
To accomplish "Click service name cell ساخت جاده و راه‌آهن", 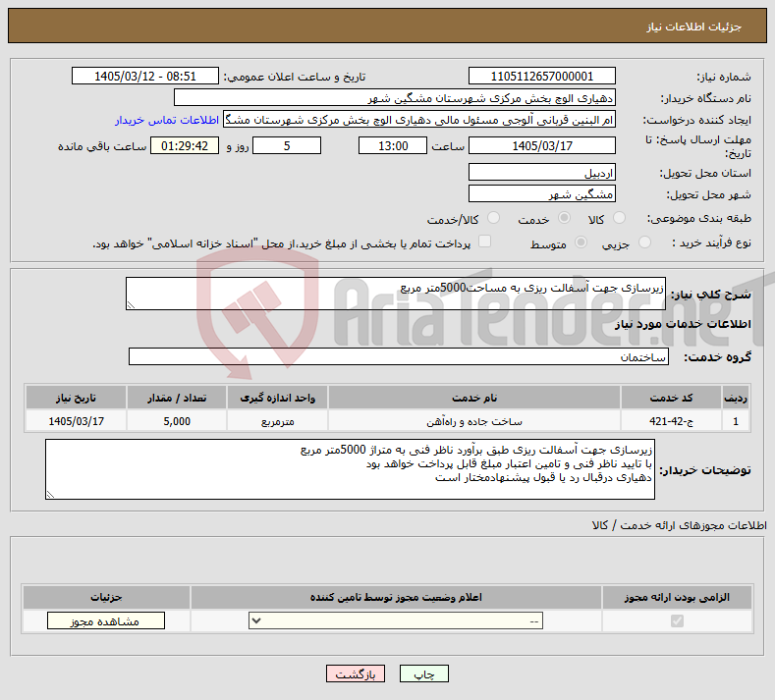I will click(474, 421).
